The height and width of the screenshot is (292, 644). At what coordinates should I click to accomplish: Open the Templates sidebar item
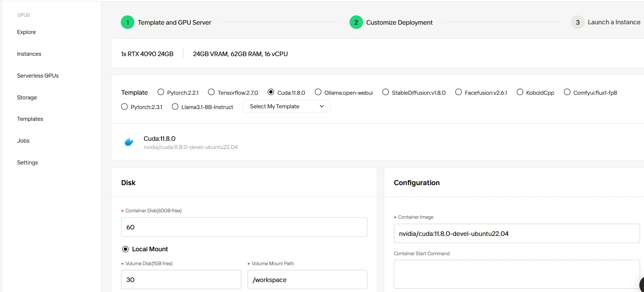pyautogui.click(x=30, y=119)
